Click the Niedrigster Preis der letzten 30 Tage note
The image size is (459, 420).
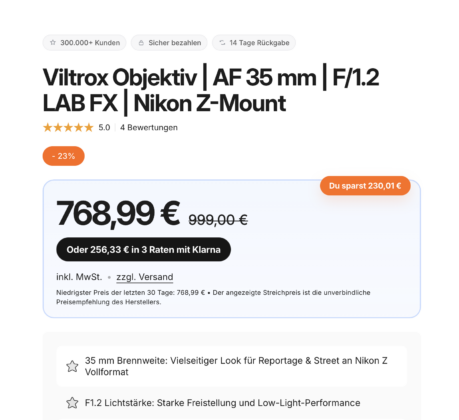pyautogui.click(x=213, y=297)
